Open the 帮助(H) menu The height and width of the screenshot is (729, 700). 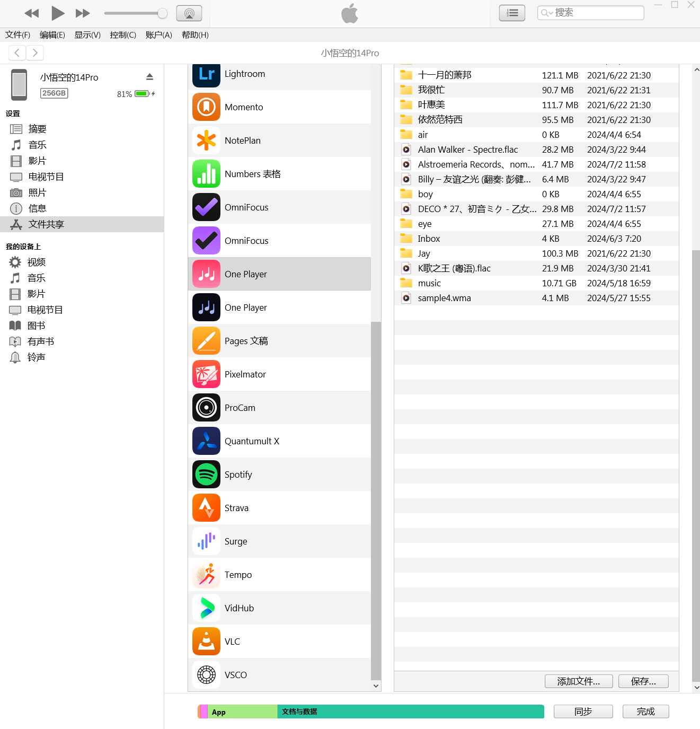194,34
